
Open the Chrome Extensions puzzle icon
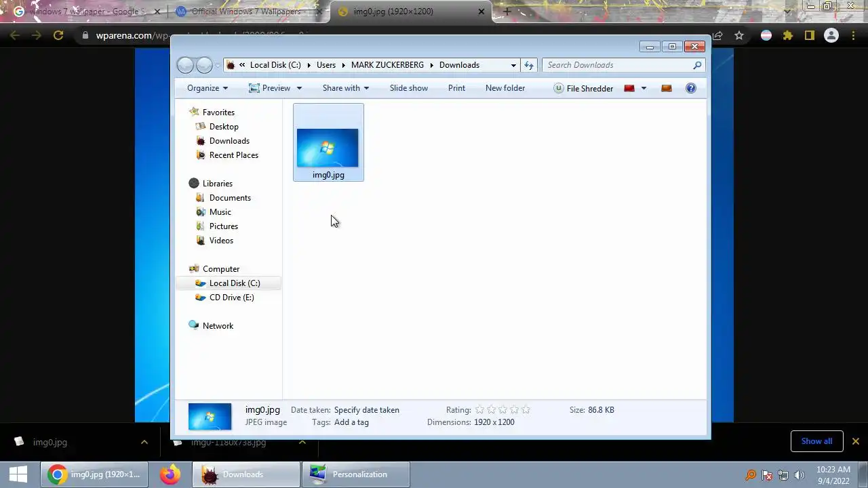787,35
